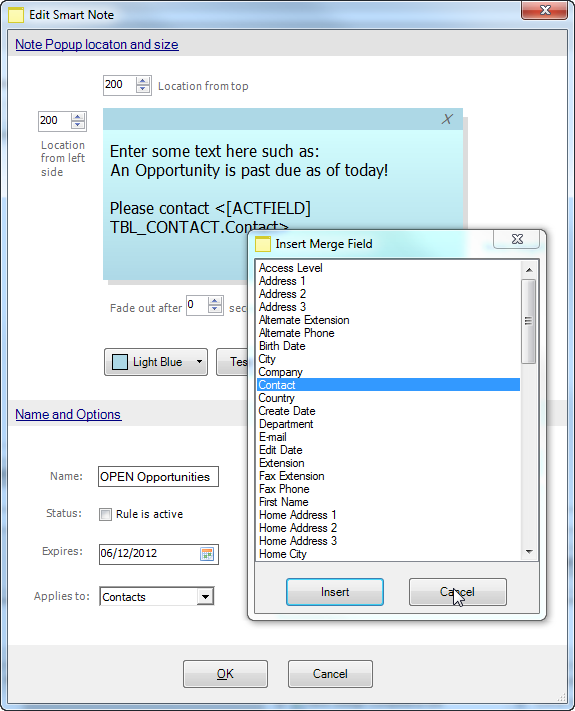Close the note preview with X
Viewport: 575px width, 711px height.
coord(447,119)
